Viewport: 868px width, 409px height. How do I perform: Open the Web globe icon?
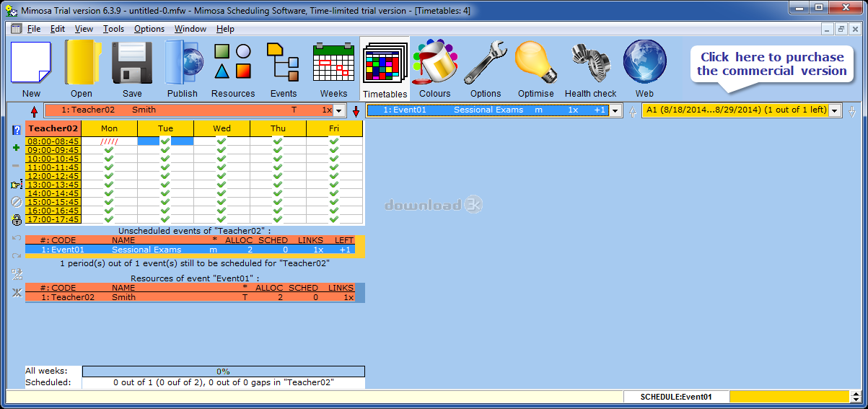pyautogui.click(x=644, y=69)
